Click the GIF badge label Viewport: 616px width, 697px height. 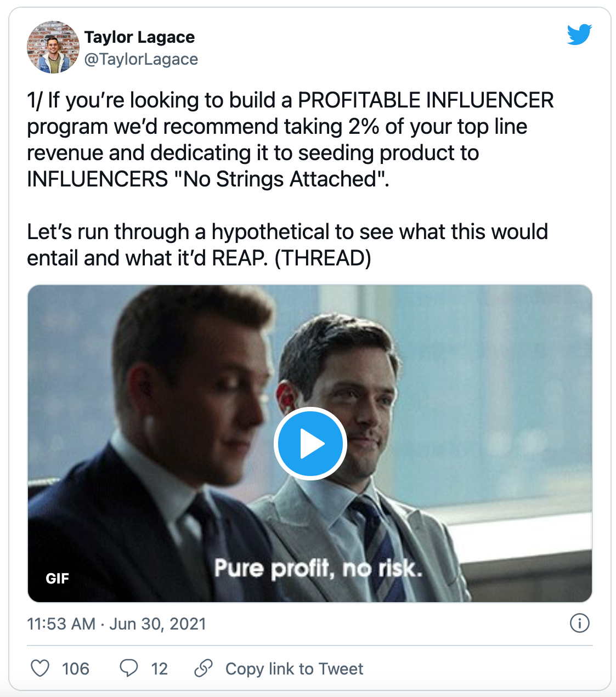[x=58, y=578]
